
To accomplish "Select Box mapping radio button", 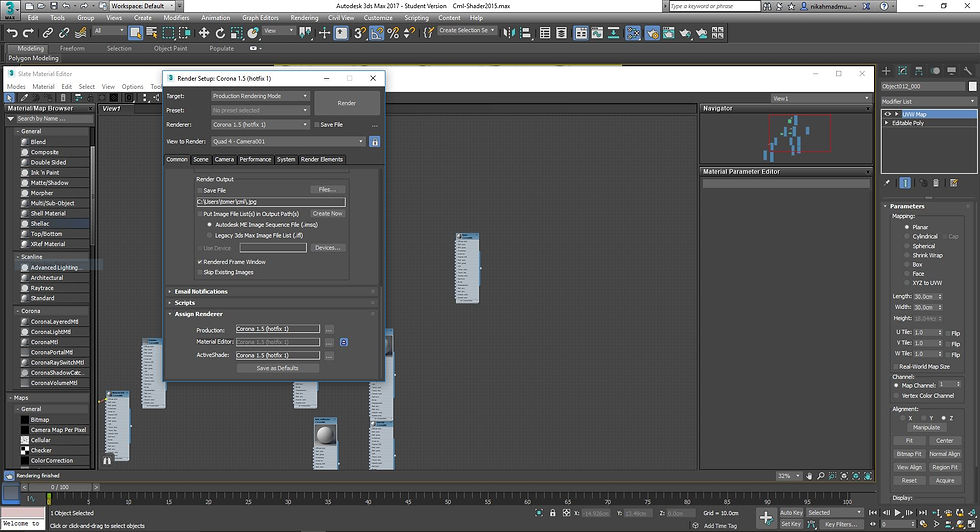I will coord(907,264).
